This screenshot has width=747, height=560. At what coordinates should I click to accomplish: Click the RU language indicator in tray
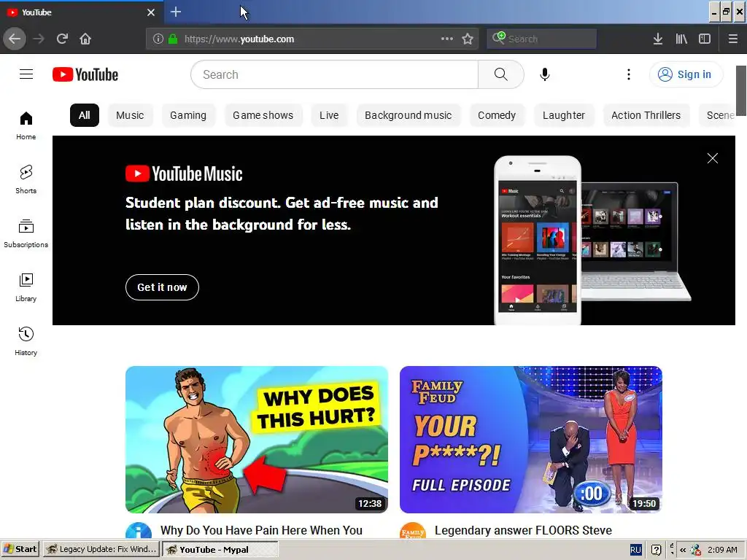pos(635,550)
